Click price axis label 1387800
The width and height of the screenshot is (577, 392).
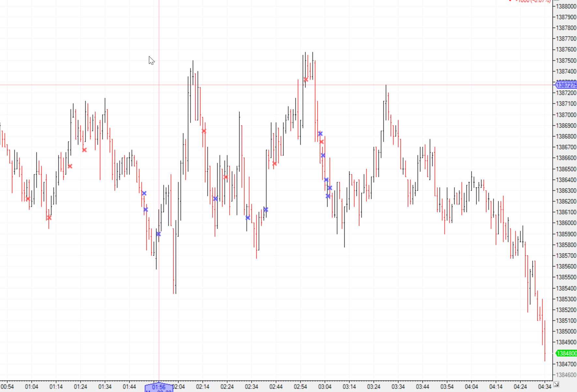coord(566,28)
